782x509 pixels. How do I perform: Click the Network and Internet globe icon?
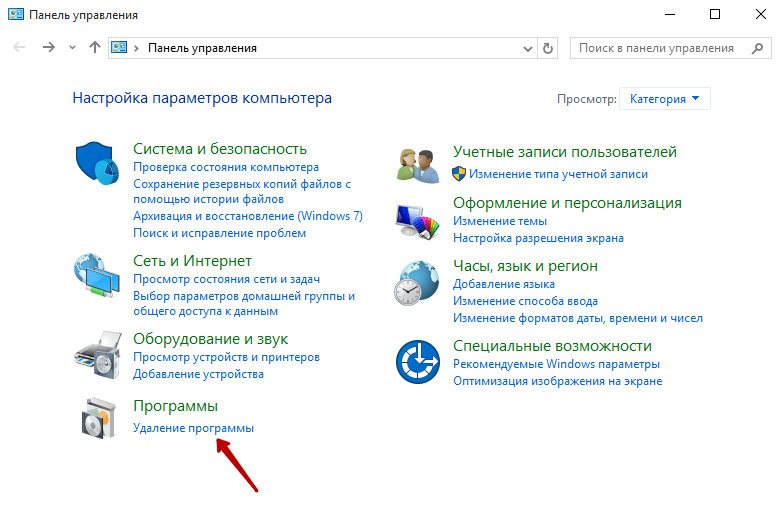coord(97,275)
